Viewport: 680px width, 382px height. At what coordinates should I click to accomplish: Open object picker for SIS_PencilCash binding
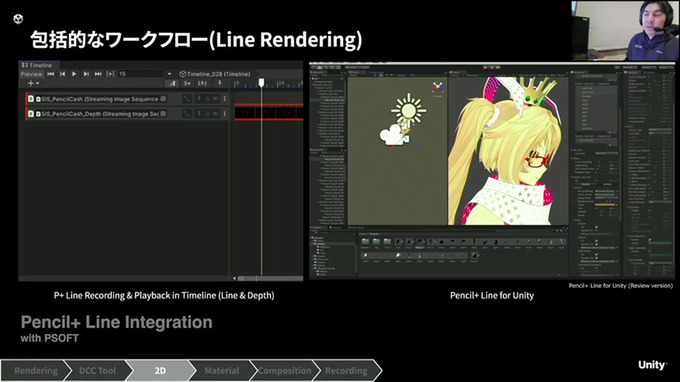pyautogui.click(x=163, y=99)
